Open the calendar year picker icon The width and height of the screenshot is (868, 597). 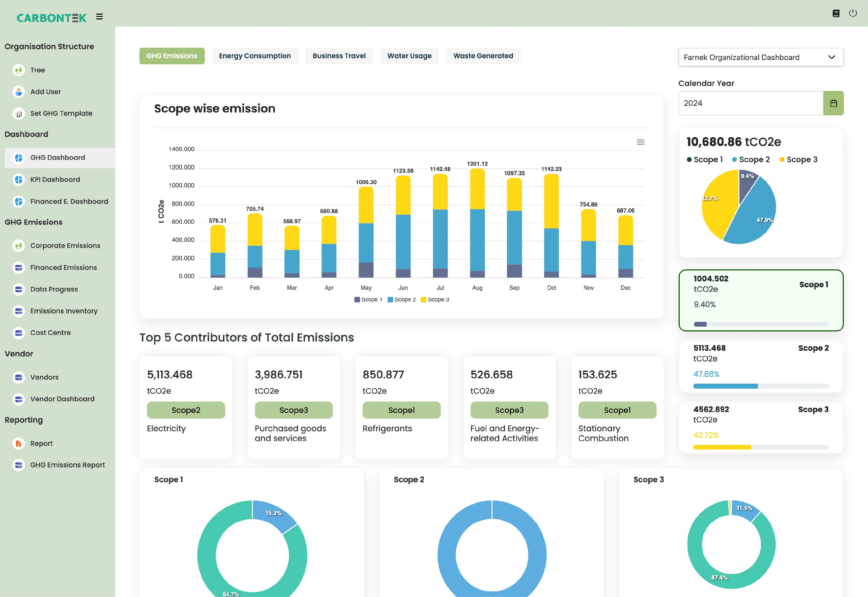833,103
